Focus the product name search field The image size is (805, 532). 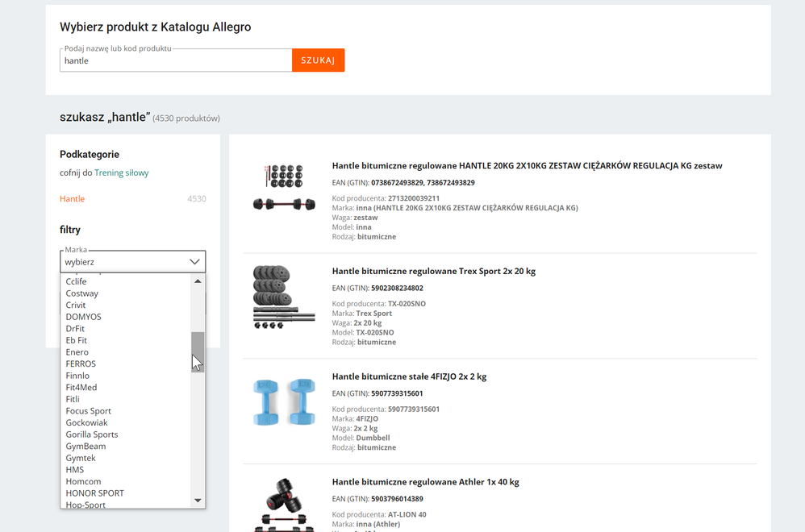point(176,60)
